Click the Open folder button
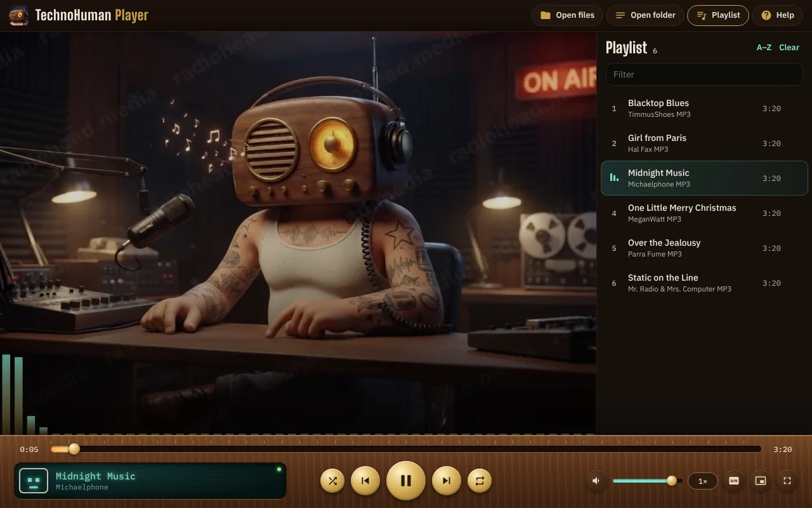The image size is (812, 508). click(645, 15)
